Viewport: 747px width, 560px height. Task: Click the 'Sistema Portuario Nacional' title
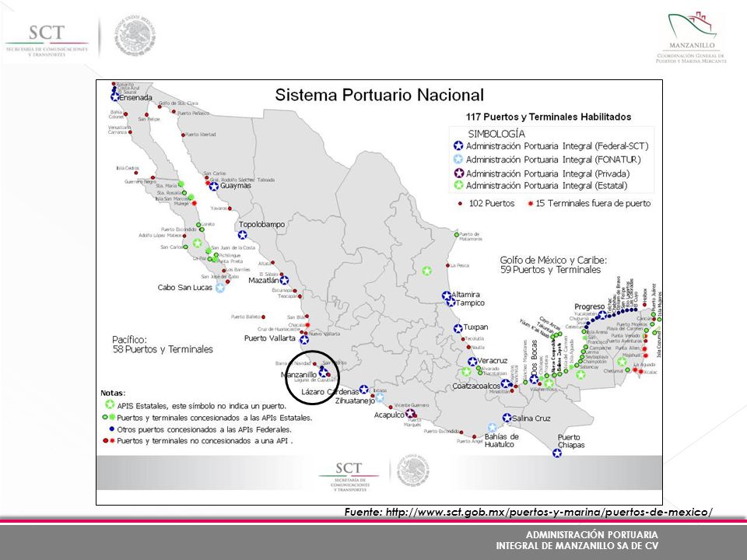[x=379, y=95]
